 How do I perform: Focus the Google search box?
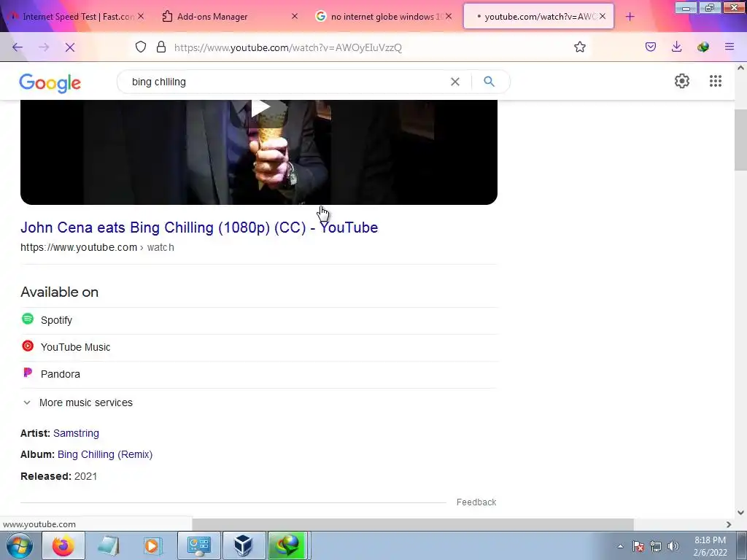click(x=286, y=82)
